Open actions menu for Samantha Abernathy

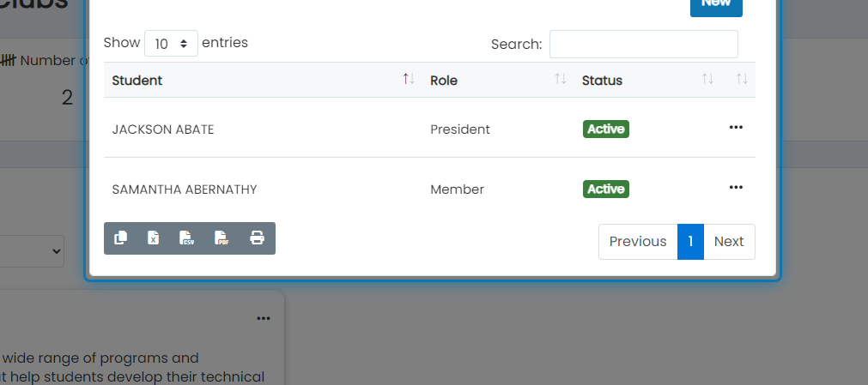(736, 188)
